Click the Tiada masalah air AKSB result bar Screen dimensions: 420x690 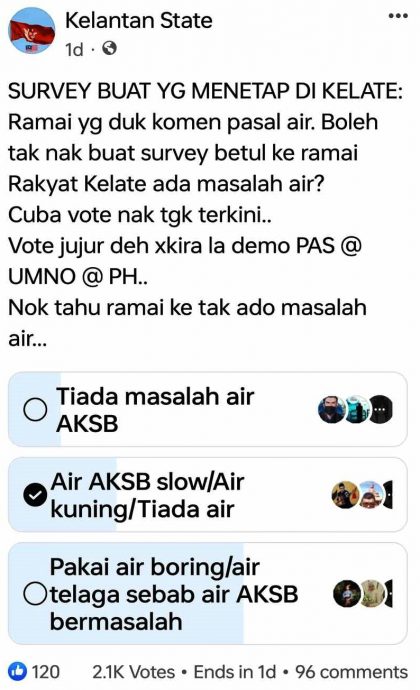208,409
